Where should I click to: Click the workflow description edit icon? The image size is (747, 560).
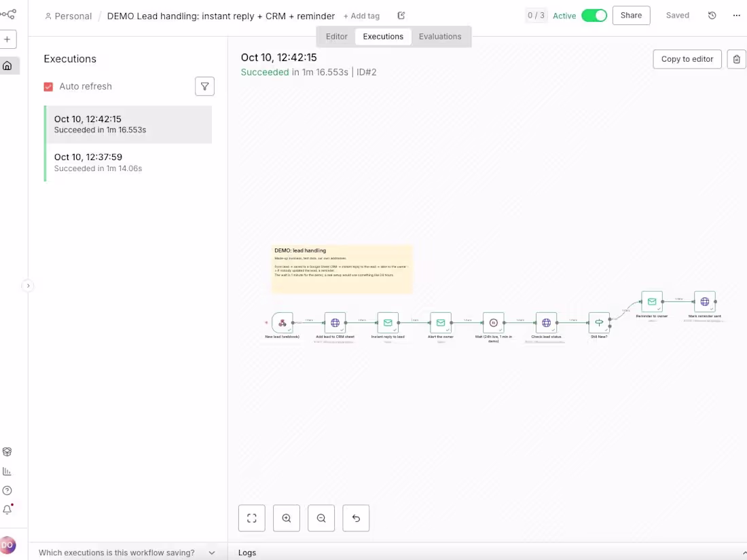click(x=401, y=16)
